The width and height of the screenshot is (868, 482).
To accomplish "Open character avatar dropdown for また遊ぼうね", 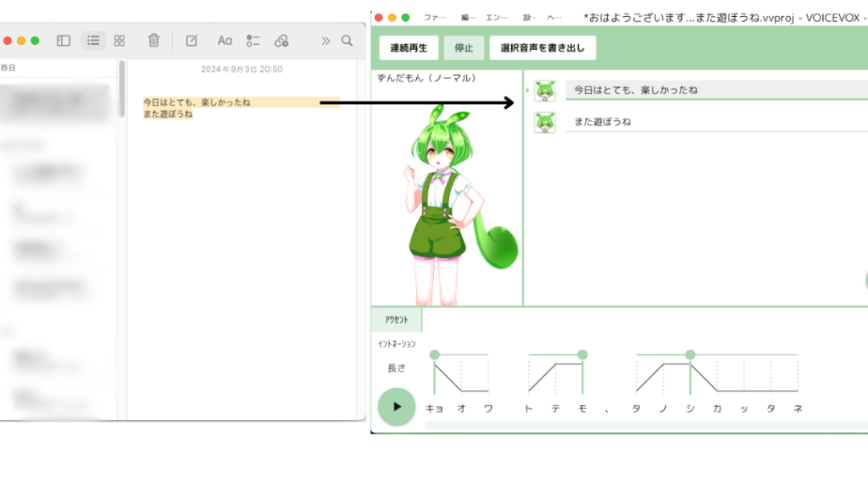I will (x=545, y=123).
